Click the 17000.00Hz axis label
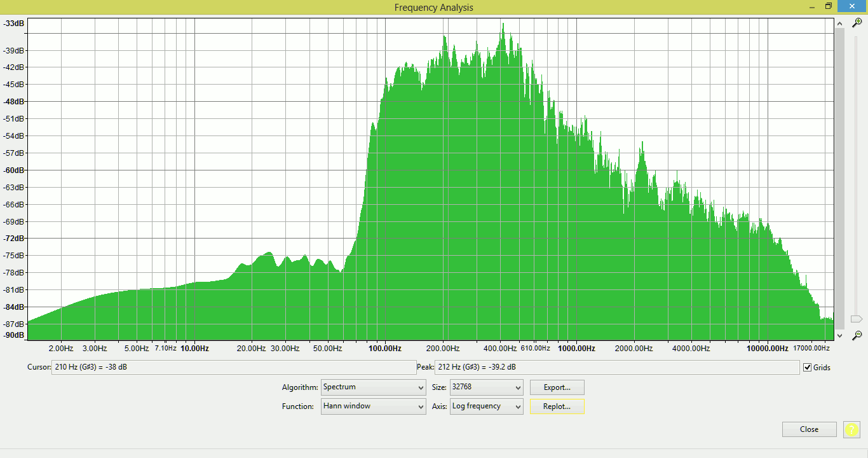 (x=811, y=348)
